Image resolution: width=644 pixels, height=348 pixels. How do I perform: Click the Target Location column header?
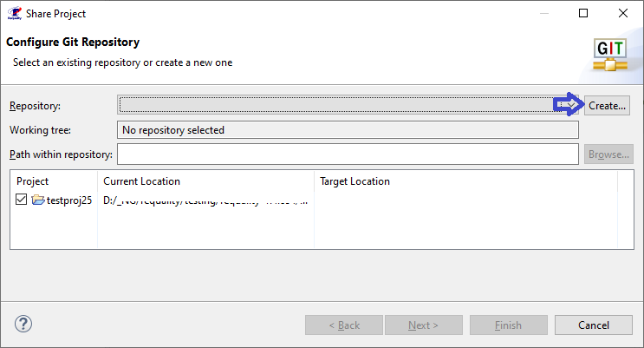tap(465, 181)
